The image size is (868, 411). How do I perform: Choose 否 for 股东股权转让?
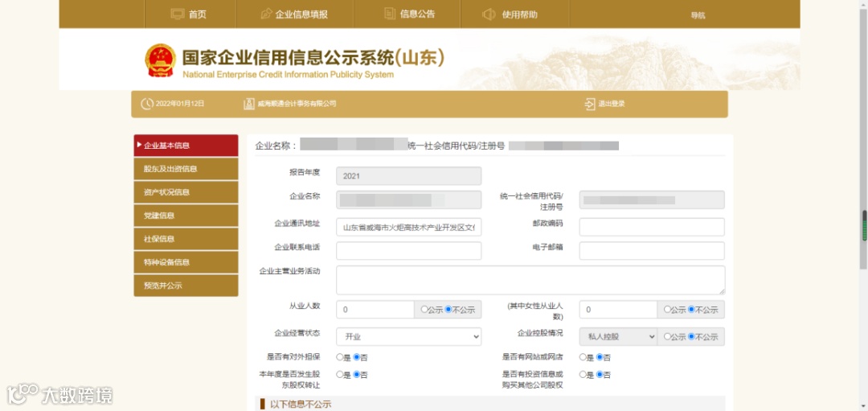tap(357, 375)
